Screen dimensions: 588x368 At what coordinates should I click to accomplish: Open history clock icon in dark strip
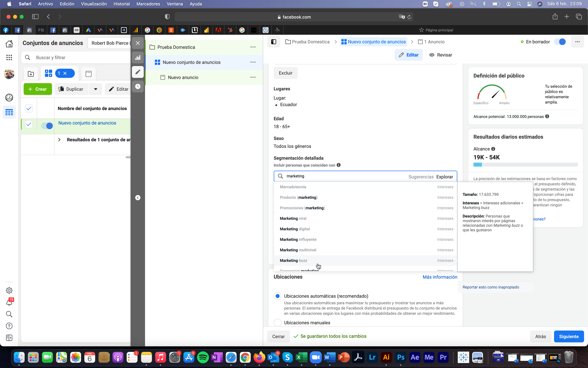(x=138, y=86)
